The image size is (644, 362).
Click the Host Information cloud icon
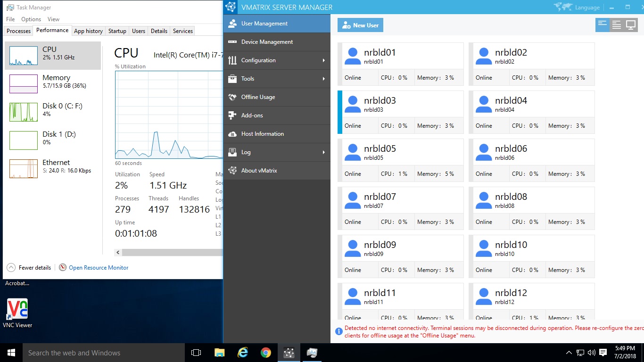232,134
